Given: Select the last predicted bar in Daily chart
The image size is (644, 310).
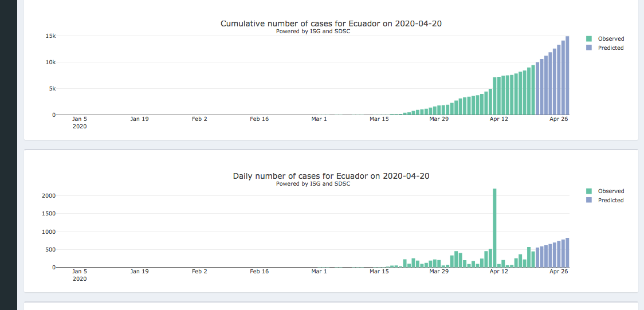Looking at the screenshot, I should (567, 253).
